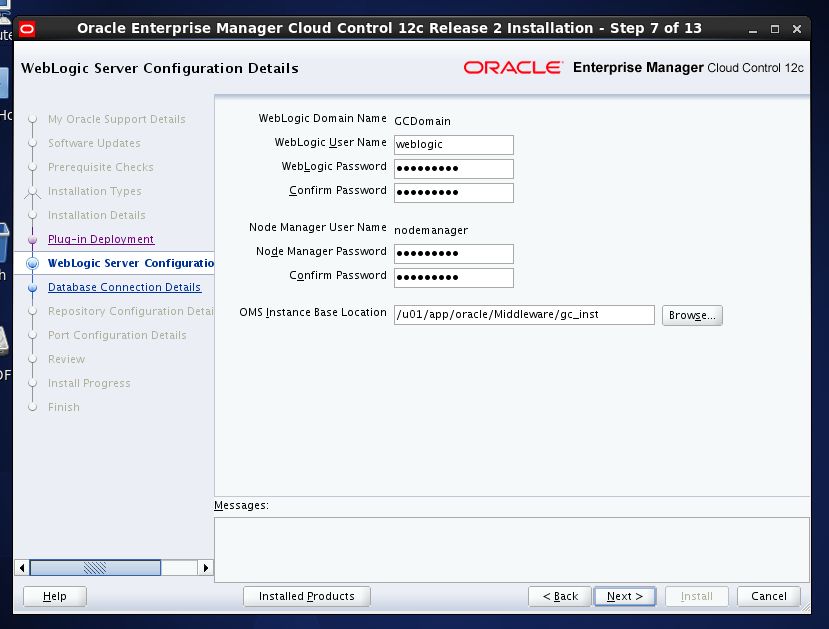The height and width of the screenshot is (629, 829).
Task: Click the Oracle icon in the title bar
Action: click(26, 28)
